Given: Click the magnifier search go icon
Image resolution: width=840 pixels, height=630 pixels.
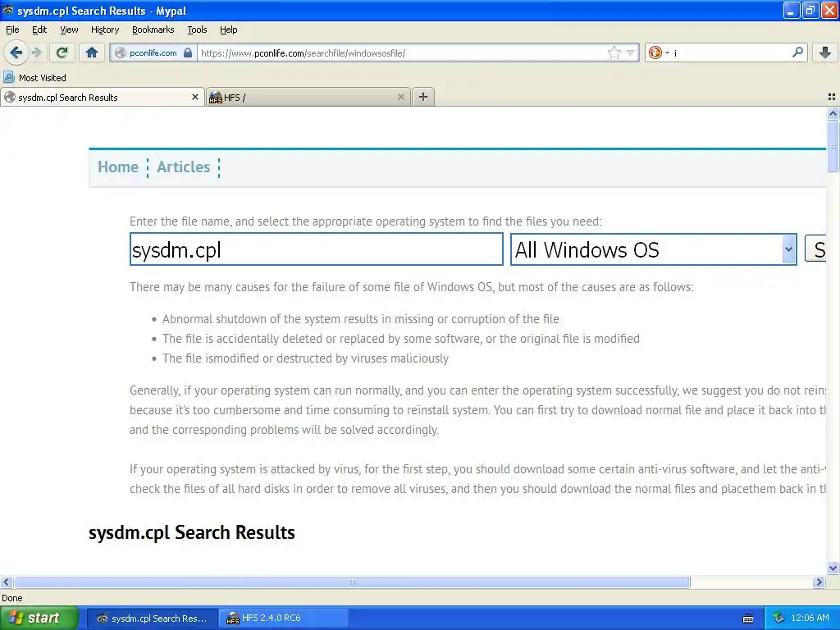Looking at the screenshot, I should (797, 52).
